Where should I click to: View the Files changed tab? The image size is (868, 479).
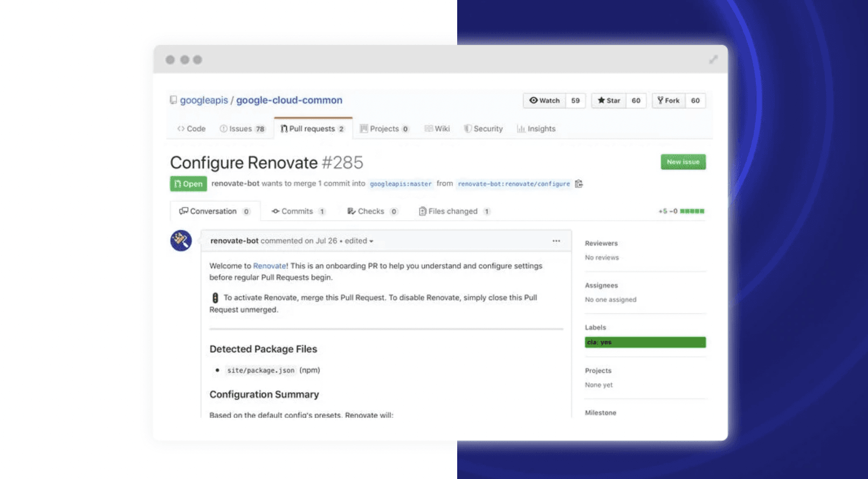pos(454,211)
